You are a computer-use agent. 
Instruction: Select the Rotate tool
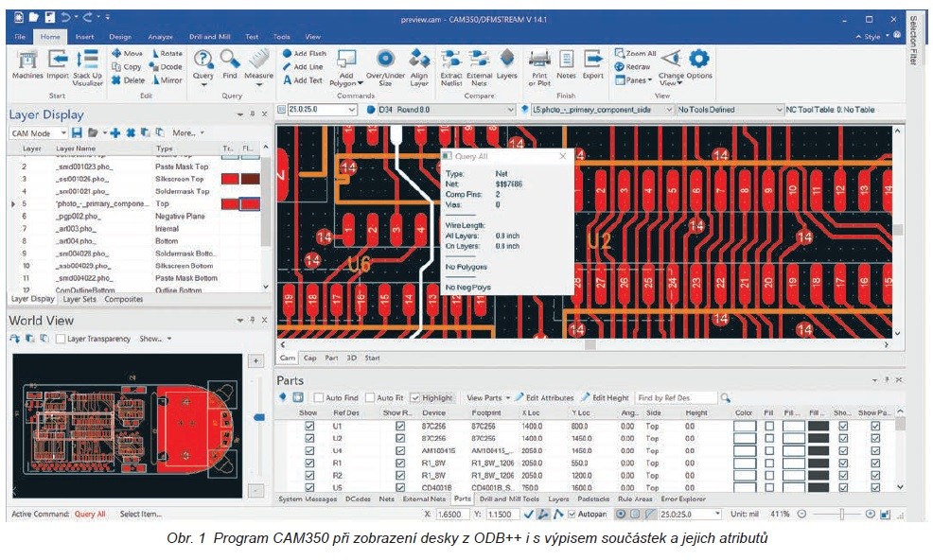[x=167, y=53]
